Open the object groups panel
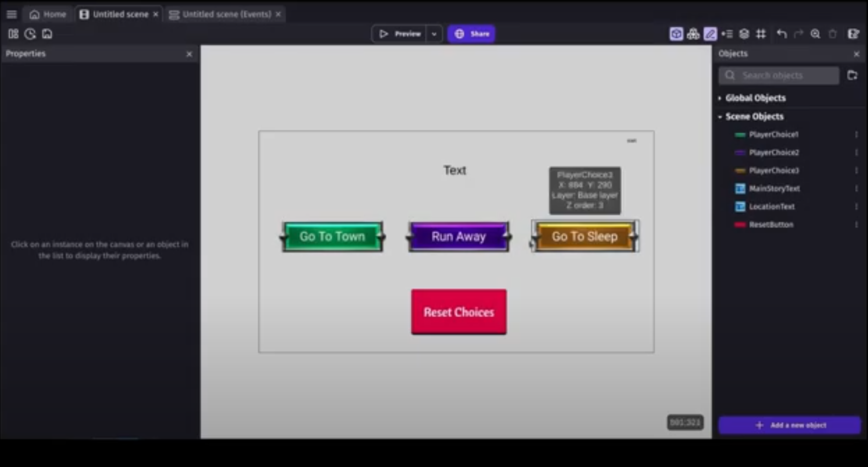Screen dimensions: 868x467 point(693,34)
